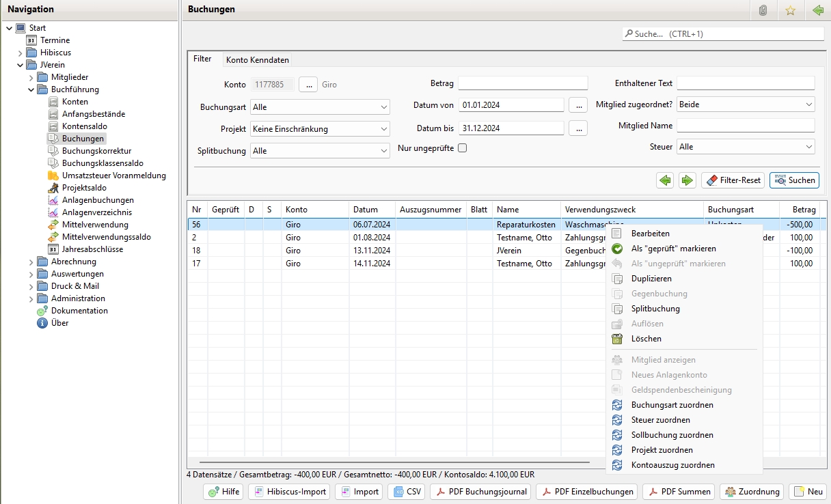
Task: Select Duplizieren from the context menu
Action: (x=651, y=279)
